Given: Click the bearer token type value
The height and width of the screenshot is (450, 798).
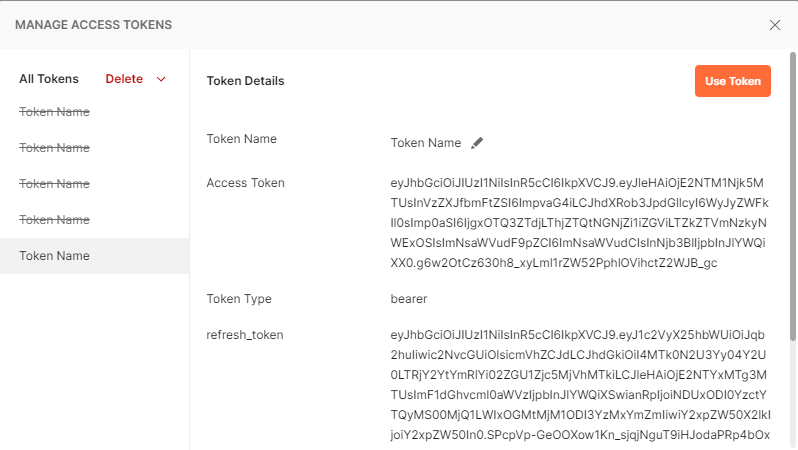Looking at the screenshot, I should coord(409,299).
